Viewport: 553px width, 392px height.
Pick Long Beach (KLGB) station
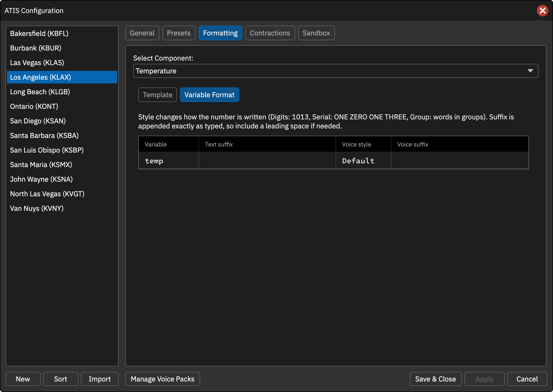(62, 92)
